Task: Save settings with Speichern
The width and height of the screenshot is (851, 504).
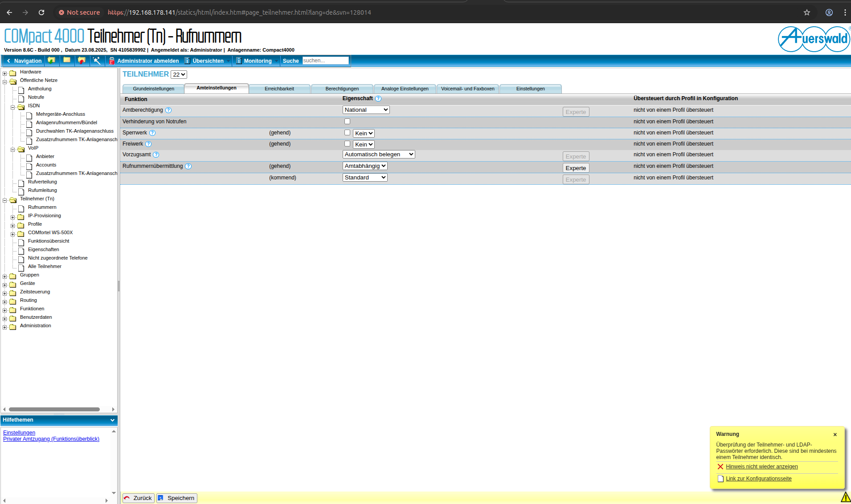Action: (x=177, y=498)
